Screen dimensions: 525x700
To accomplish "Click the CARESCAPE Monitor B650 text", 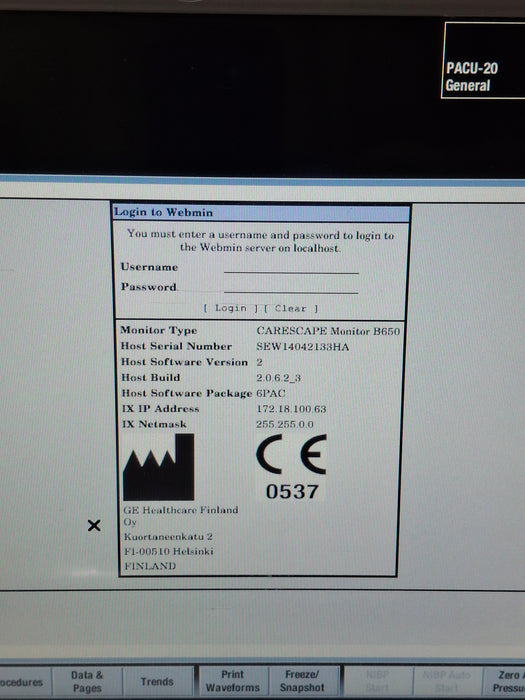I will point(328,331).
